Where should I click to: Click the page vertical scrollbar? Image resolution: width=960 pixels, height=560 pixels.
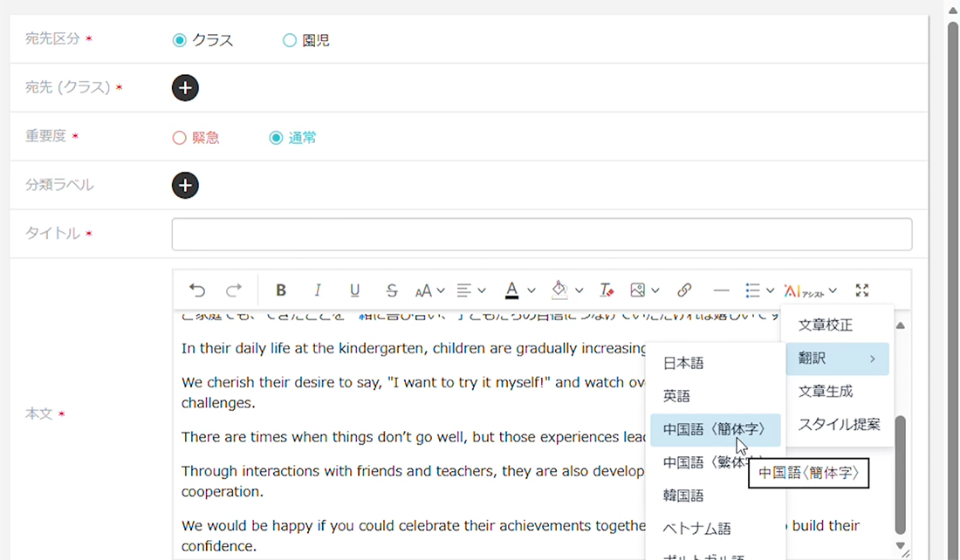click(953, 290)
